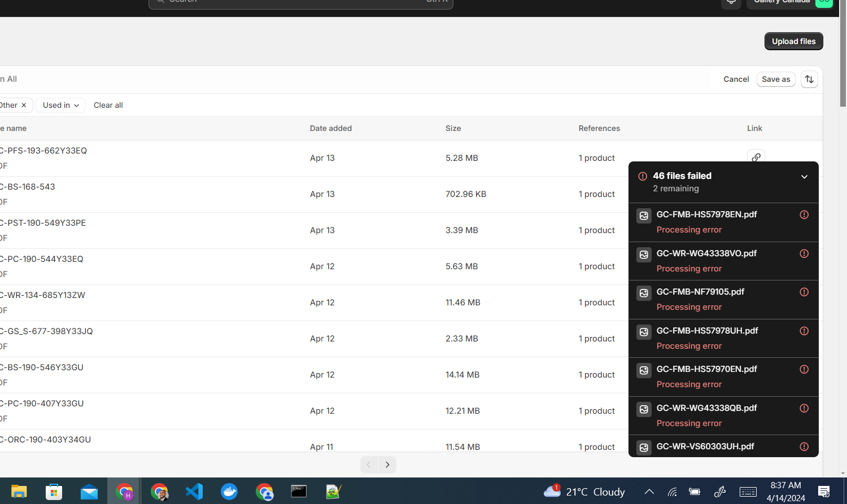847x504 pixels.
Task: Click the 1 product reference for 14.14 MB file
Action: click(x=597, y=375)
